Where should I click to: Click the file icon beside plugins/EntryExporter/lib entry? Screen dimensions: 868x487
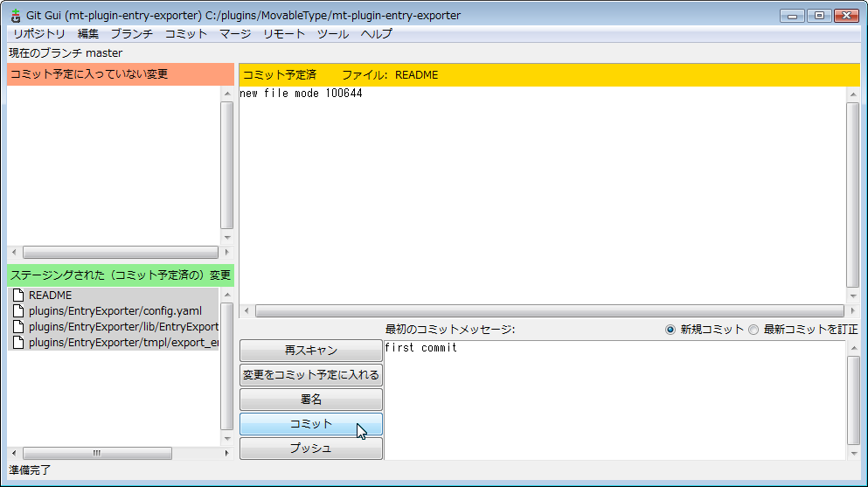18,326
